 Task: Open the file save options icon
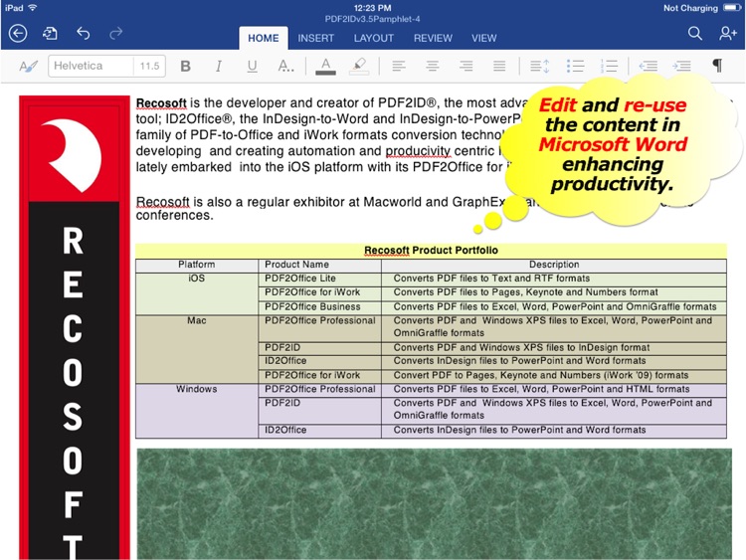pos(50,33)
